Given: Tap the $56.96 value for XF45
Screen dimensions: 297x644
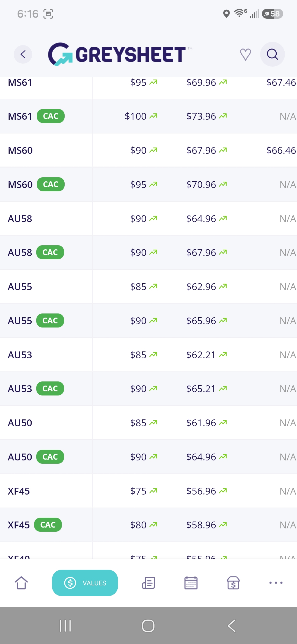Looking at the screenshot, I should tap(201, 491).
